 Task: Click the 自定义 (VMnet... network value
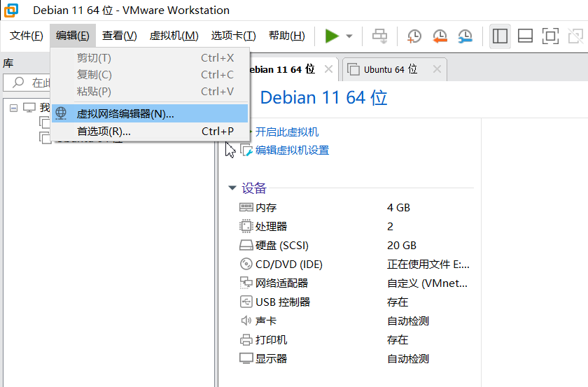pos(427,283)
